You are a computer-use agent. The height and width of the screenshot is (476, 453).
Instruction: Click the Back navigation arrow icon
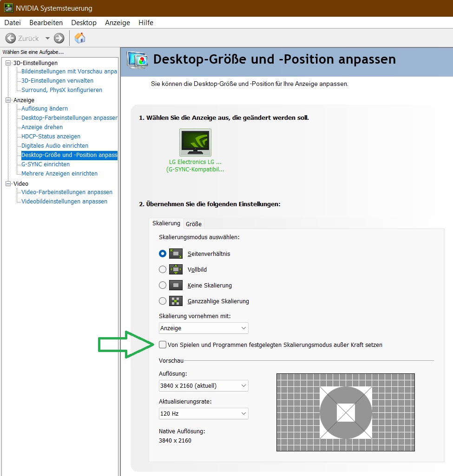tap(10, 38)
